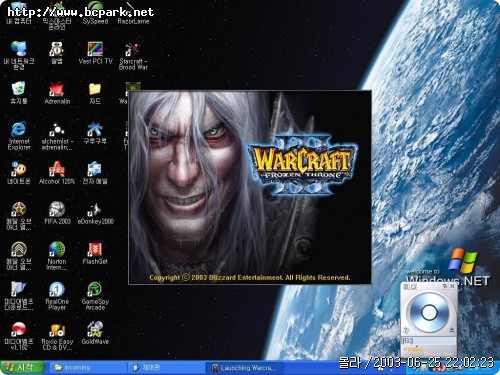The width and height of the screenshot is (500, 375).
Task: Click the blue disc in the Roxio widget
Action: coord(429,312)
